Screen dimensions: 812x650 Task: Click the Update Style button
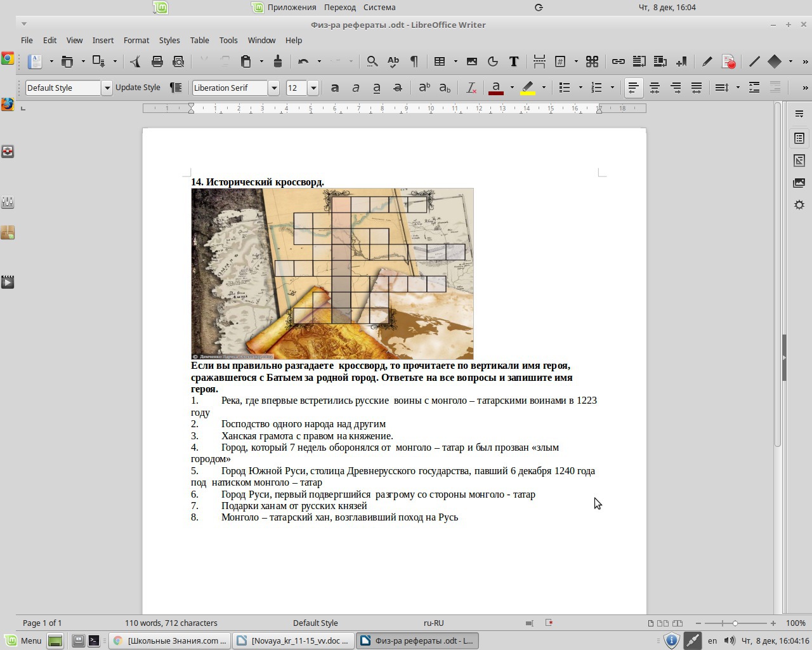coord(138,88)
